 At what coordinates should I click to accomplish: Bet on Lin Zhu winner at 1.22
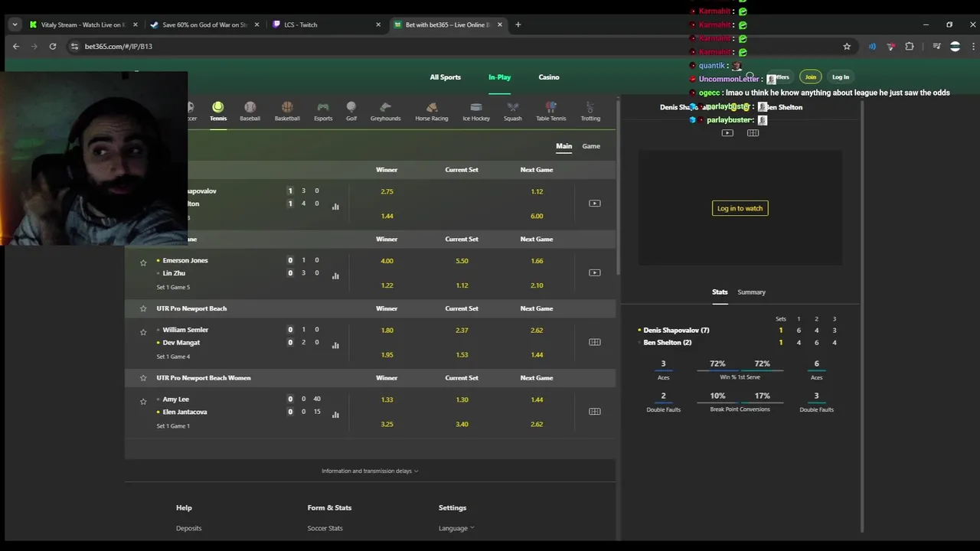click(x=387, y=285)
